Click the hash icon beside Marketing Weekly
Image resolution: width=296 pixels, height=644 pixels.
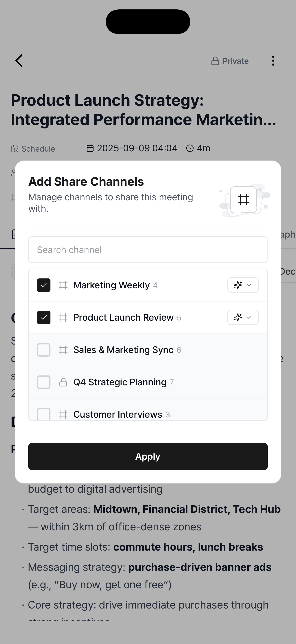pyautogui.click(x=63, y=285)
